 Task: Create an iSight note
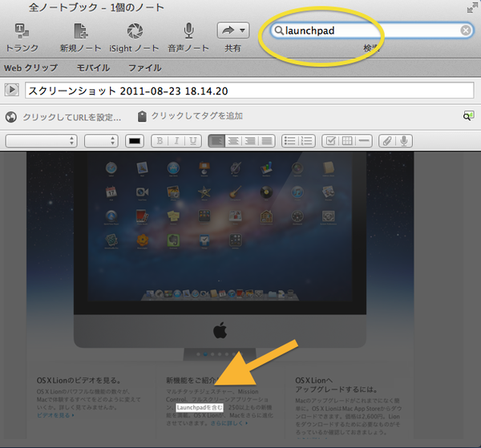coord(135,31)
